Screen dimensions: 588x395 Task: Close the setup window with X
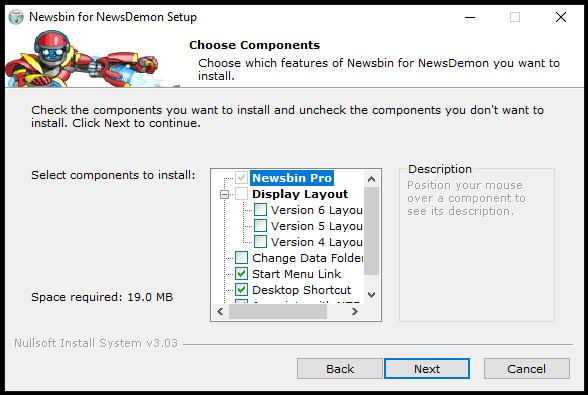[x=561, y=17]
